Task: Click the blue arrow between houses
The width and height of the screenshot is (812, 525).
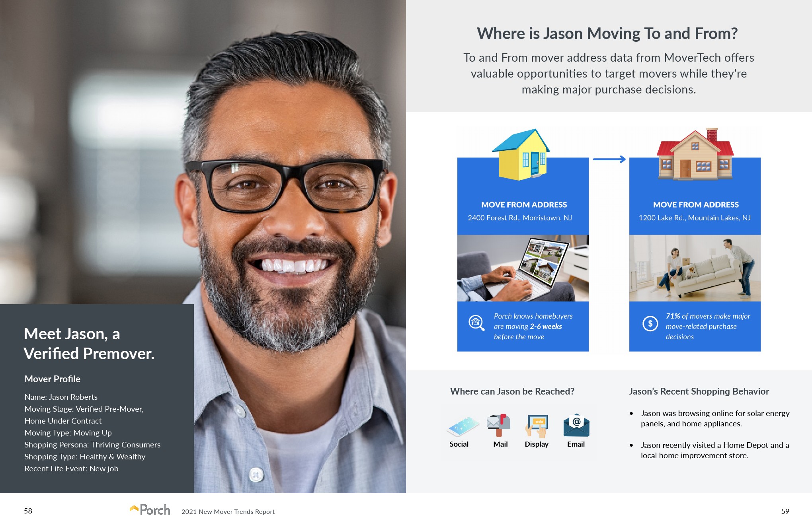Action: pyautogui.click(x=609, y=159)
